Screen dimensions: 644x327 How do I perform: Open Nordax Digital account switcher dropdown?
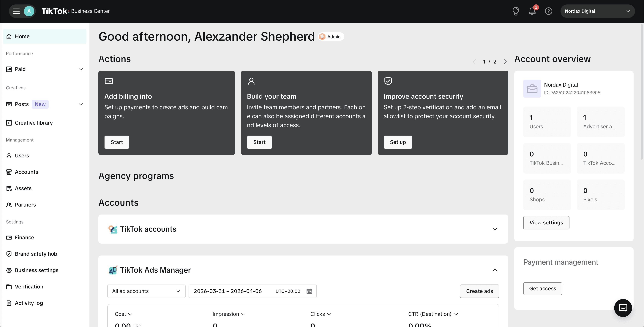[x=597, y=11]
